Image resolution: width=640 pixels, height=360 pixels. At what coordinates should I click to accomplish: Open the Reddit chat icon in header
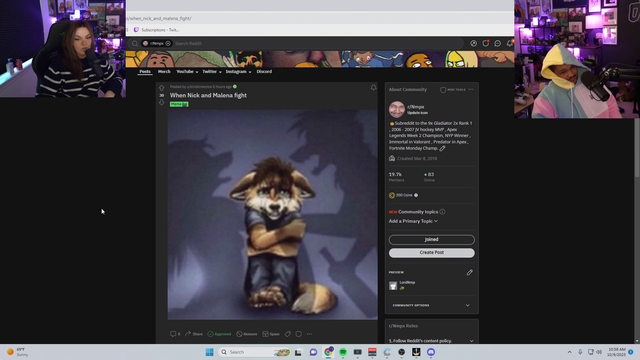[x=498, y=43]
